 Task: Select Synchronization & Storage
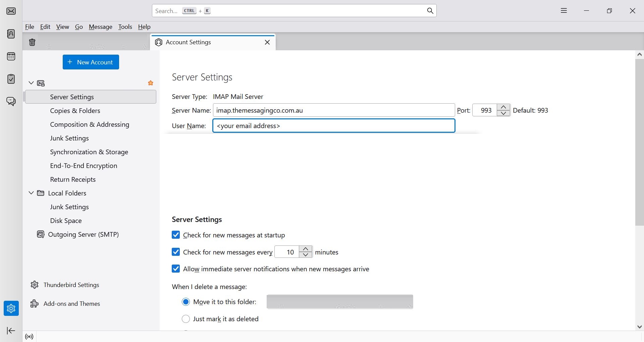tap(91, 152)
